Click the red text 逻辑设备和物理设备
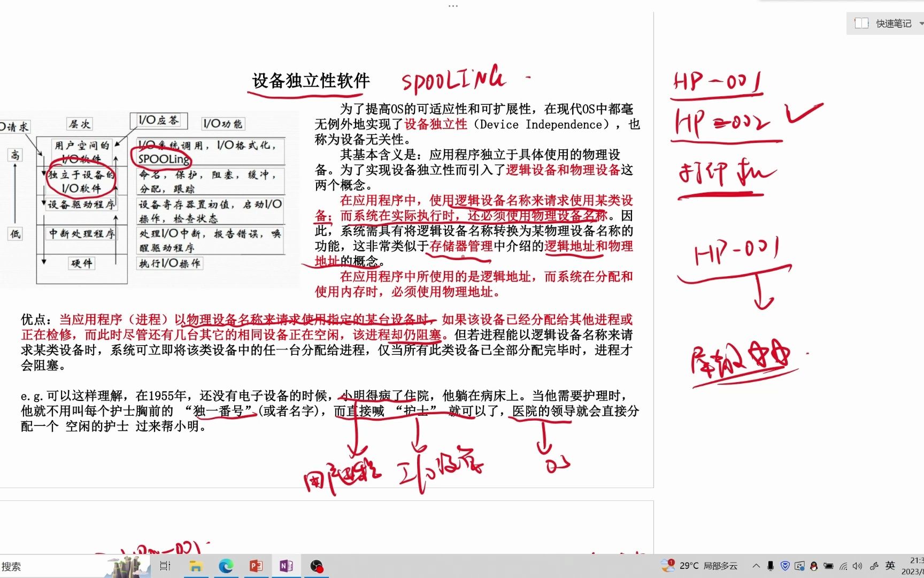Screen dimensions: 924x578 point(563,170)
